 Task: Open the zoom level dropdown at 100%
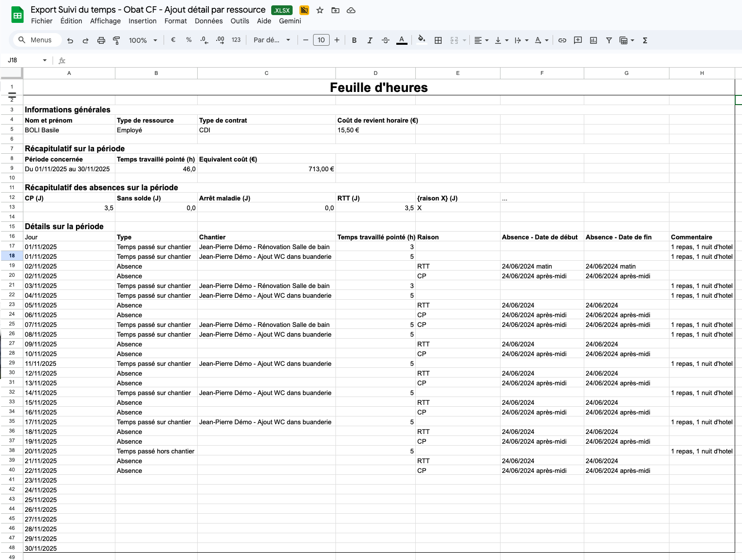coord(143,40)
